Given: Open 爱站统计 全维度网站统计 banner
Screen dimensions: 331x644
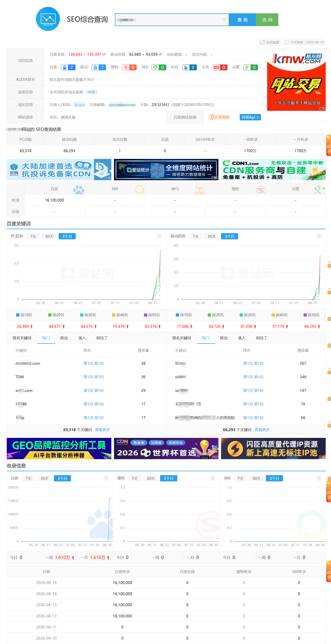Looking at the screenshot, I should tap(166, 170).
